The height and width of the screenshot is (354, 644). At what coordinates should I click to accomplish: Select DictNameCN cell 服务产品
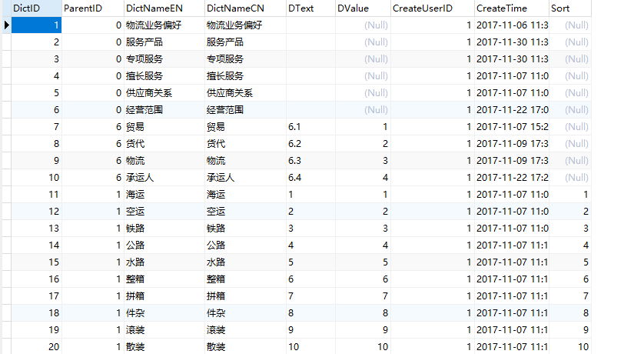point(245,42)
